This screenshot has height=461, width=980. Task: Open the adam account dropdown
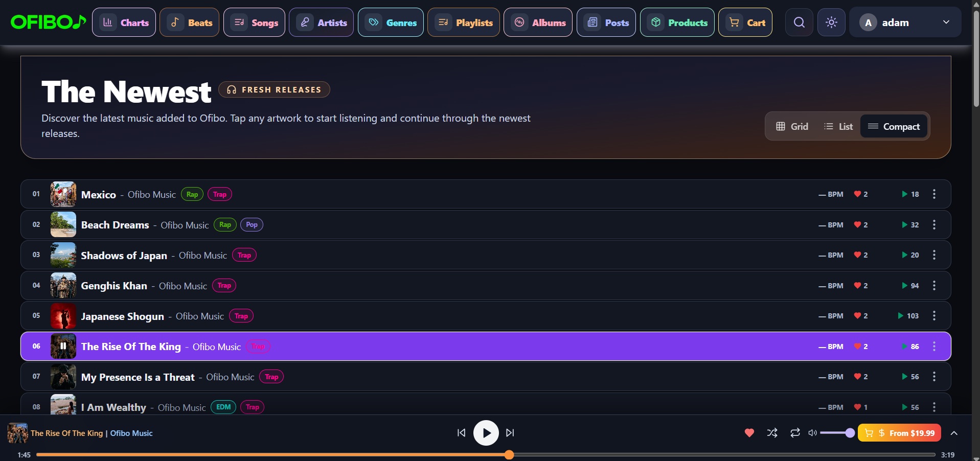(905, 22)
